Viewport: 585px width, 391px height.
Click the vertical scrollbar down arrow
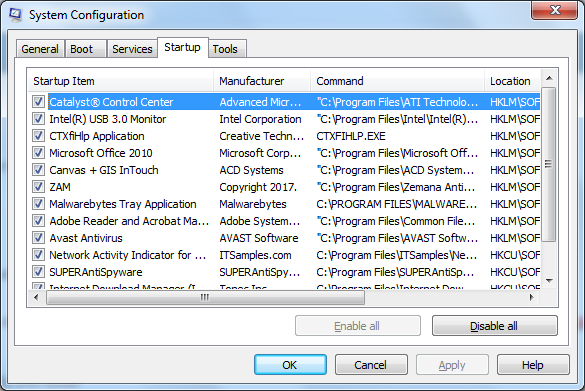point(549,280)
